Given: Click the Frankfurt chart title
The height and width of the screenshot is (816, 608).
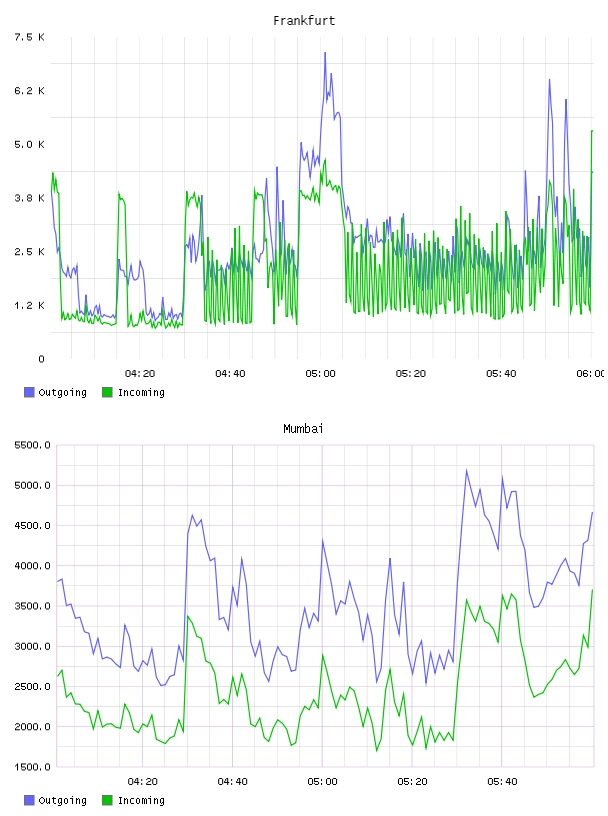Looking at the screenshot, I should [304, 21].
